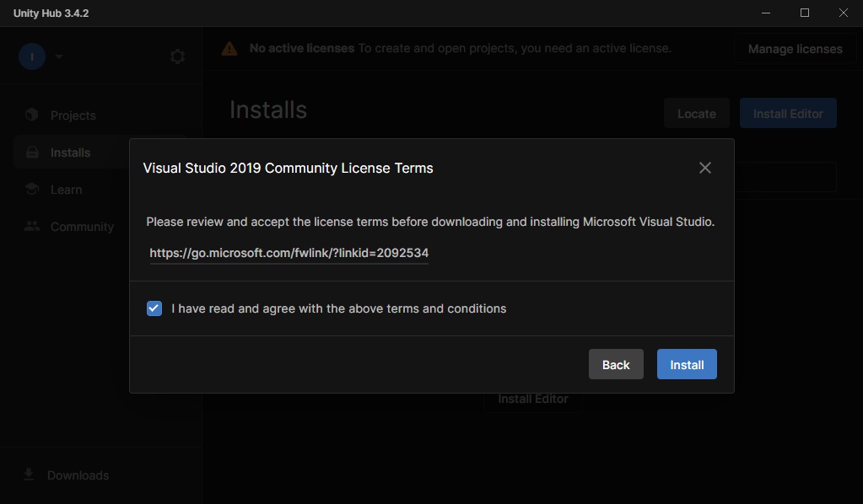The height and width of the screenshot is (504, 863).
Task: Go Back from license terms dialog
Action: coord(616,364)
